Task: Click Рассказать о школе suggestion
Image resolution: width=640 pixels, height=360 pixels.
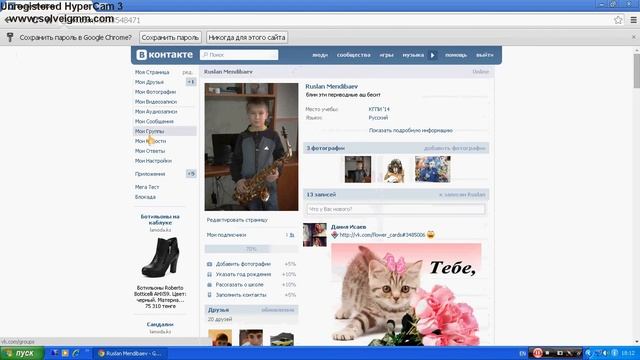Action: [240, 284]
